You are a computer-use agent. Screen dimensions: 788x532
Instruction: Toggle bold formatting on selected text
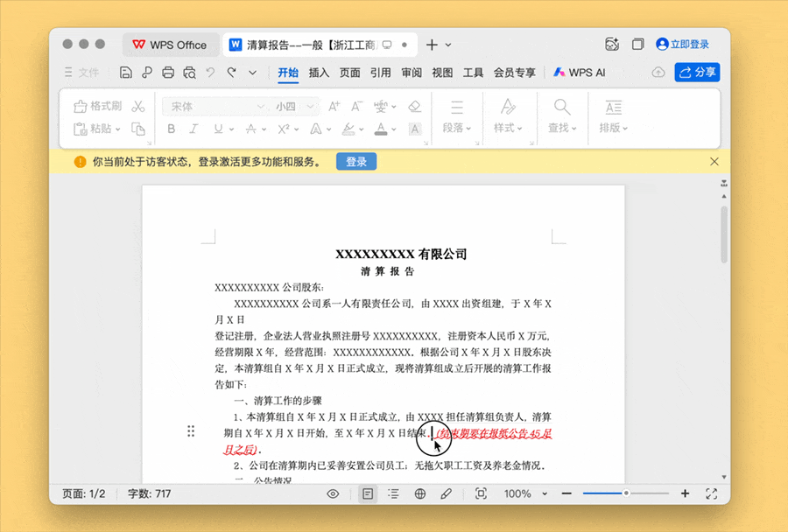click(171, 129)
